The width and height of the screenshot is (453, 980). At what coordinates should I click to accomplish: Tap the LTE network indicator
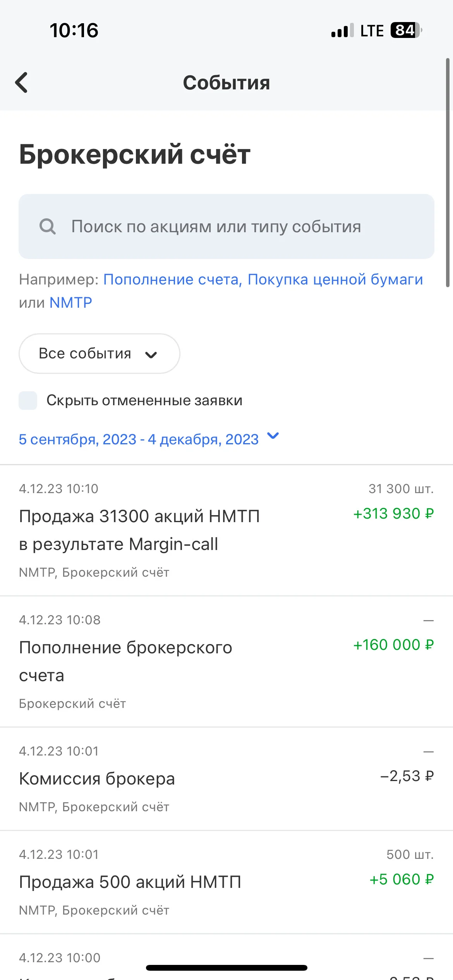point(372,31)
